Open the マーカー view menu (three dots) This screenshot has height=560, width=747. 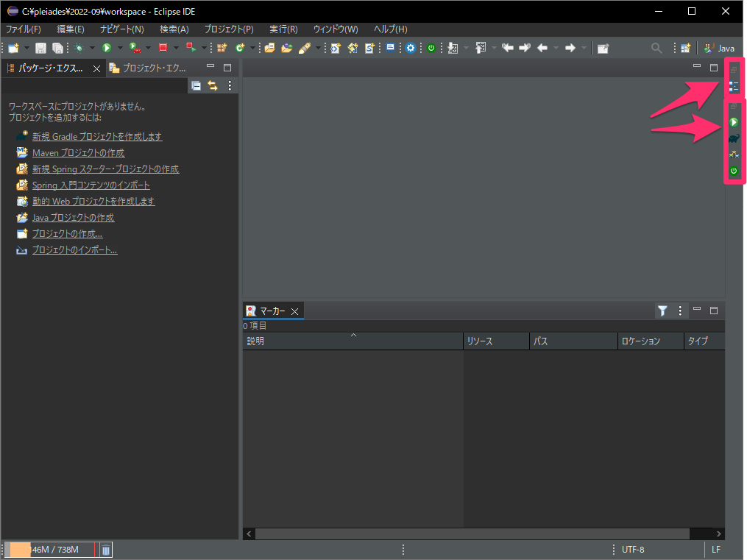tap(680, 311)
